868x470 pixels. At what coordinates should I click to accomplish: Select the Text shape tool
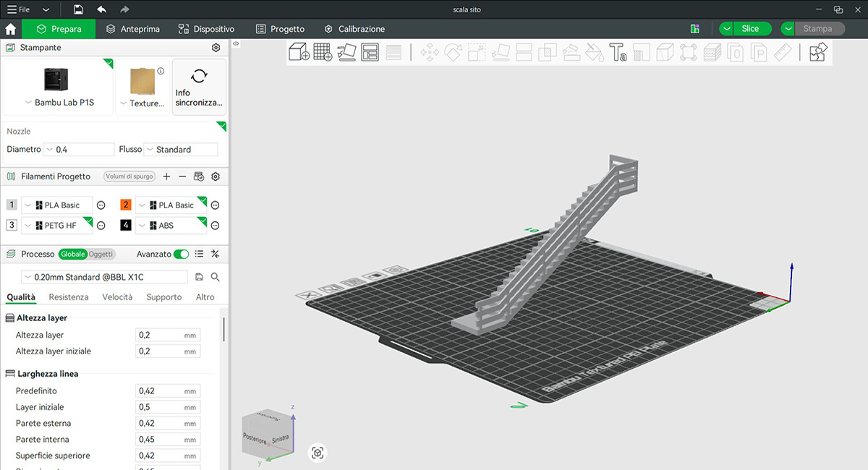(617, 52)
